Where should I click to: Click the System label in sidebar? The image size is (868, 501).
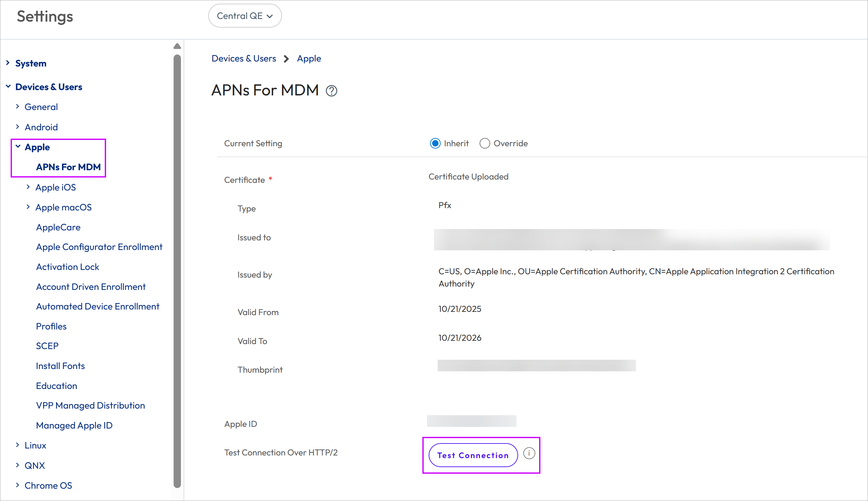pos(31,63)
